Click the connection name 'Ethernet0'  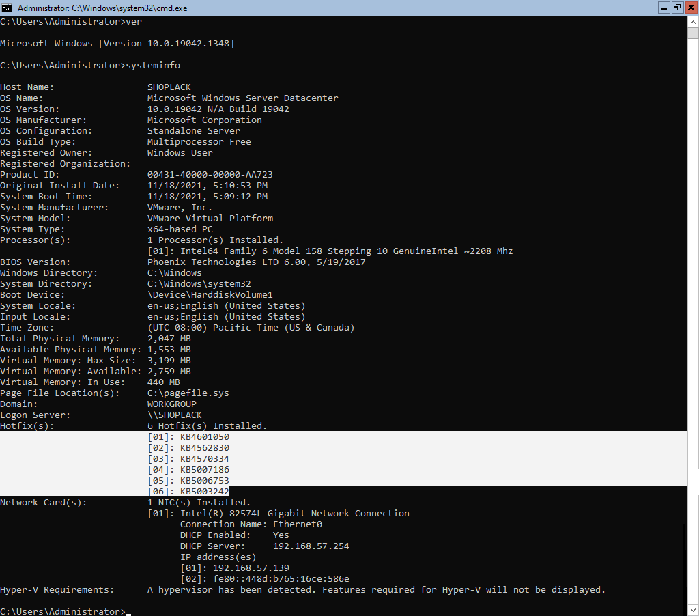298,524
